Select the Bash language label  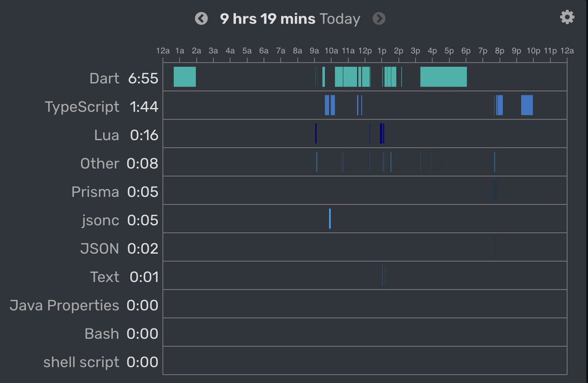click(102, 334)
